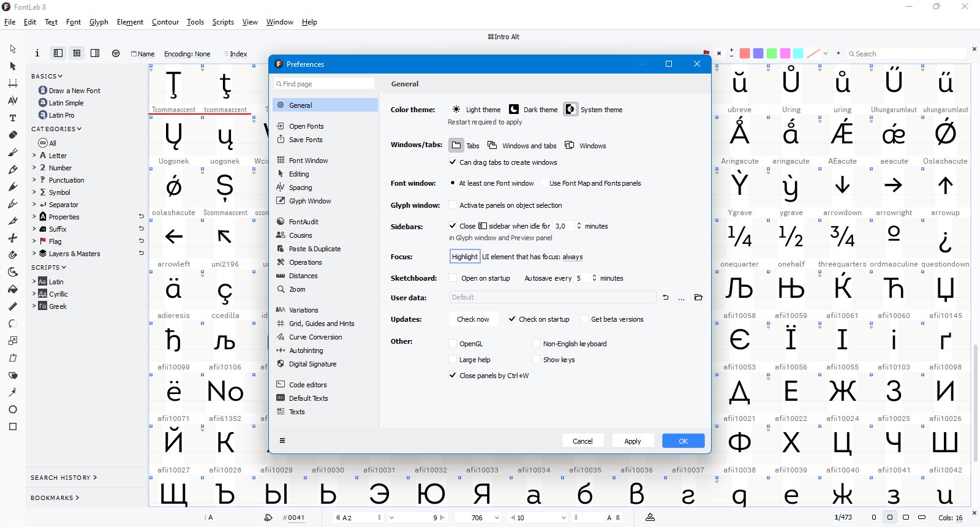980x527 pixels.
Task: Select the Brush tool
Action: tap(13, 151)
